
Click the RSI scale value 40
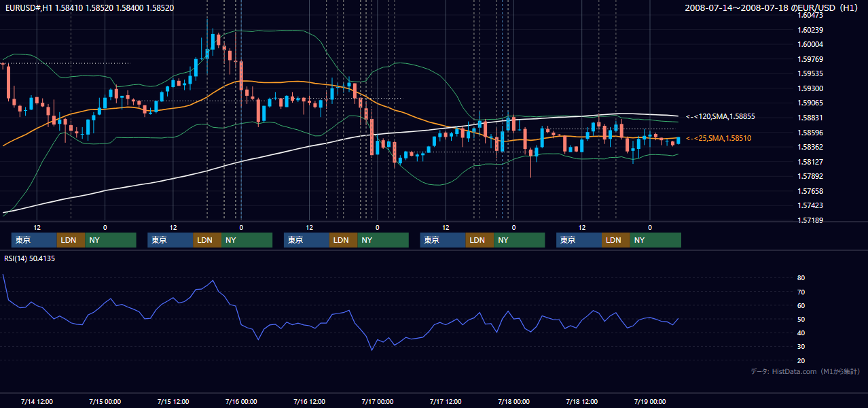click(801, 333)
